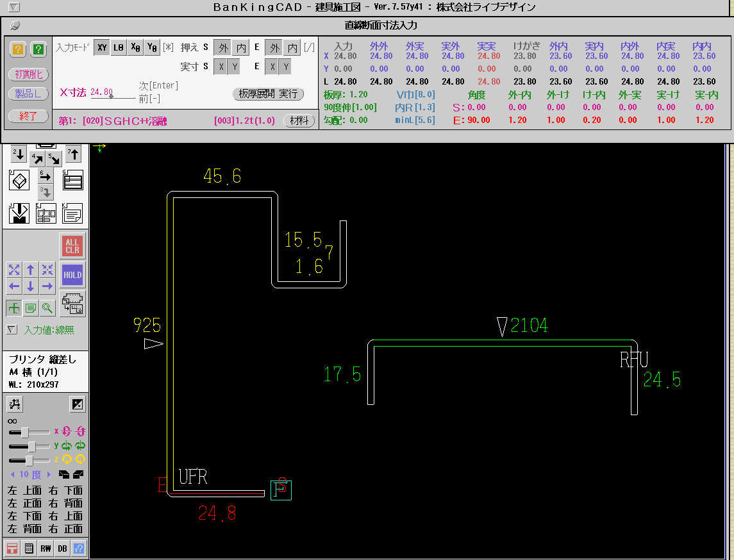Click the first magenta X rotate icon
This screenshot has height=560, width=734.
pos(67,431)
